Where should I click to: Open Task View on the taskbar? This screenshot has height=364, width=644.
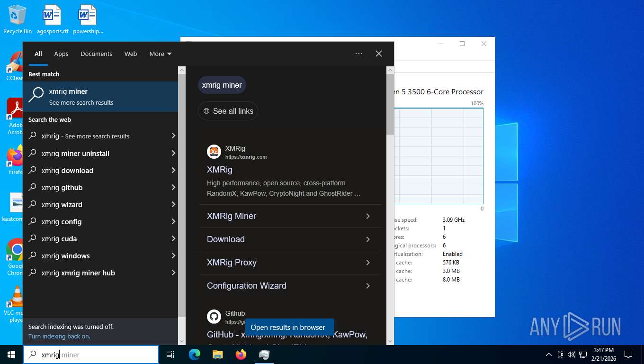(170, 355)
